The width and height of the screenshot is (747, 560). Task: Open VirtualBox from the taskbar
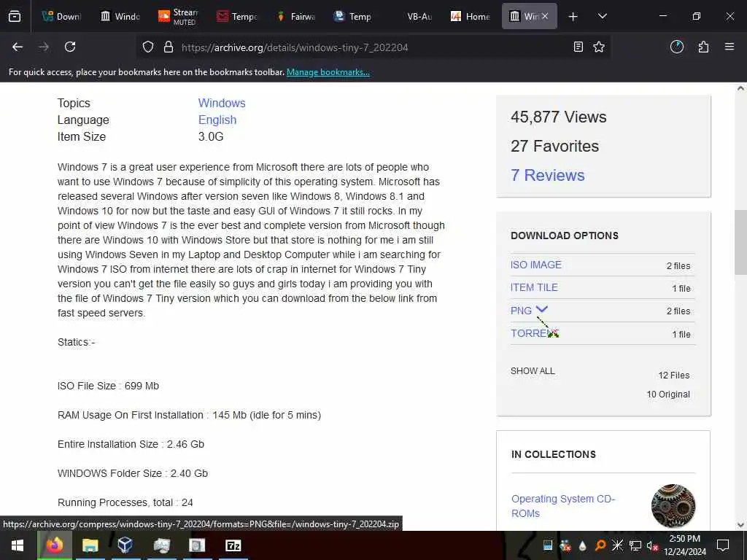click(125, 545)
